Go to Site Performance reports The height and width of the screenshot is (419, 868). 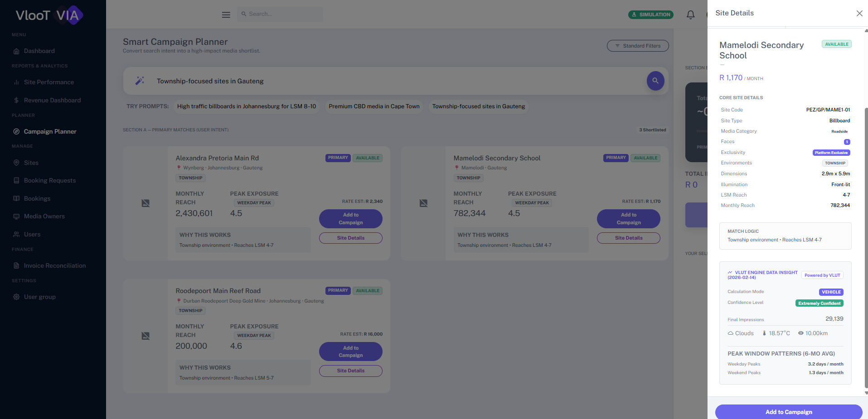[48, 82]
